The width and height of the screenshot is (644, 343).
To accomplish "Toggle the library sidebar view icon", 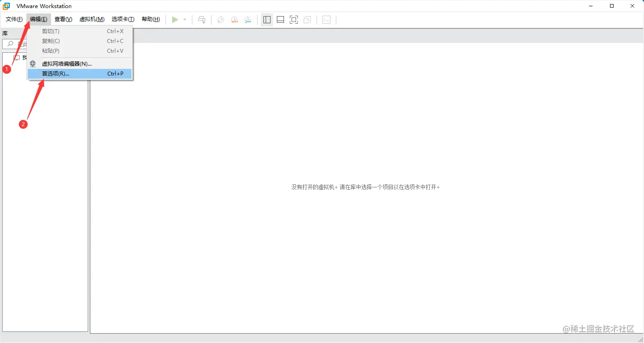I will coord(267,20).
